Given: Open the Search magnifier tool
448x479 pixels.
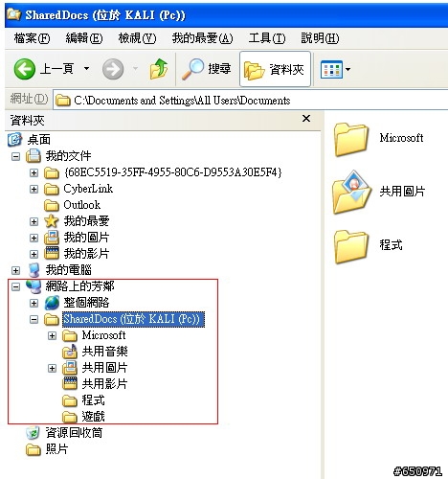Looking at the screenshot, I should pos(192,69).
